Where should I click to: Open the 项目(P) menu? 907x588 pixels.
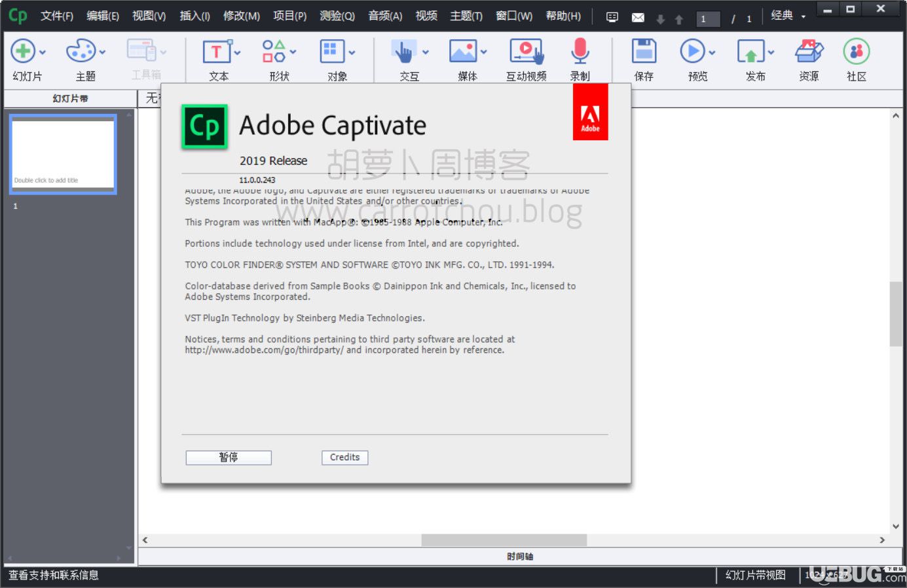click(x=289, y=16)
